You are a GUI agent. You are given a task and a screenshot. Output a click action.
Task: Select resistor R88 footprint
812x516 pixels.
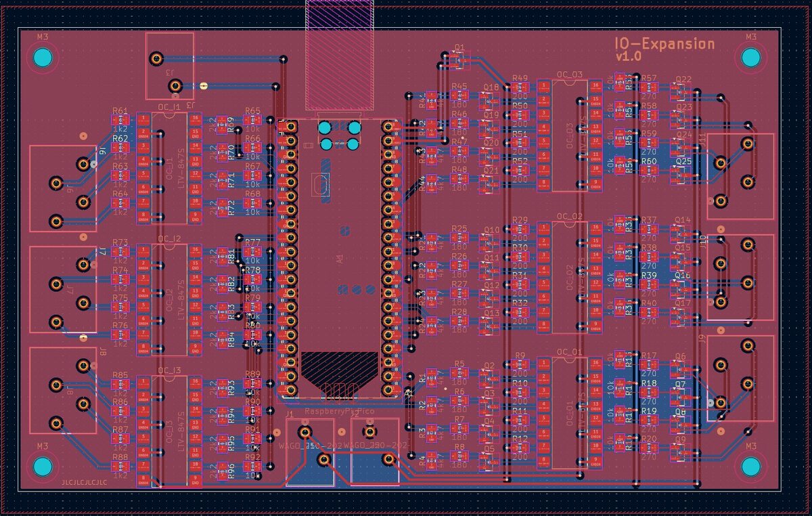120,467
